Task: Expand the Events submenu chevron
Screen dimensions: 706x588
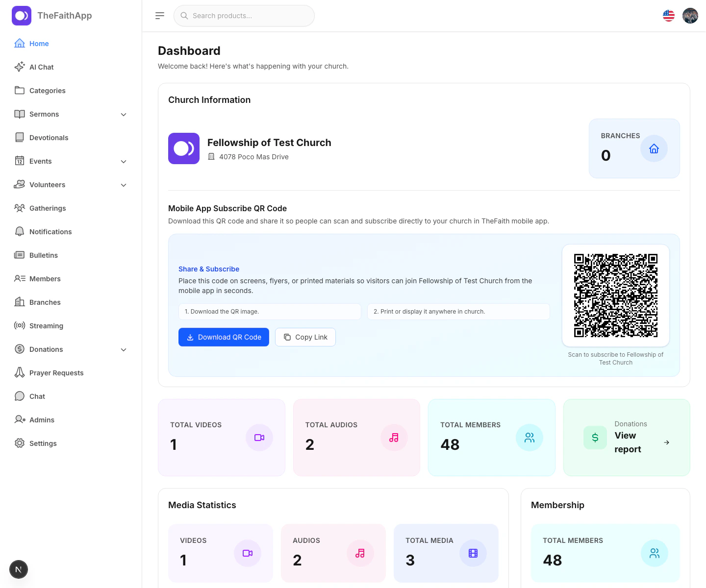Action: coord(124,161)
